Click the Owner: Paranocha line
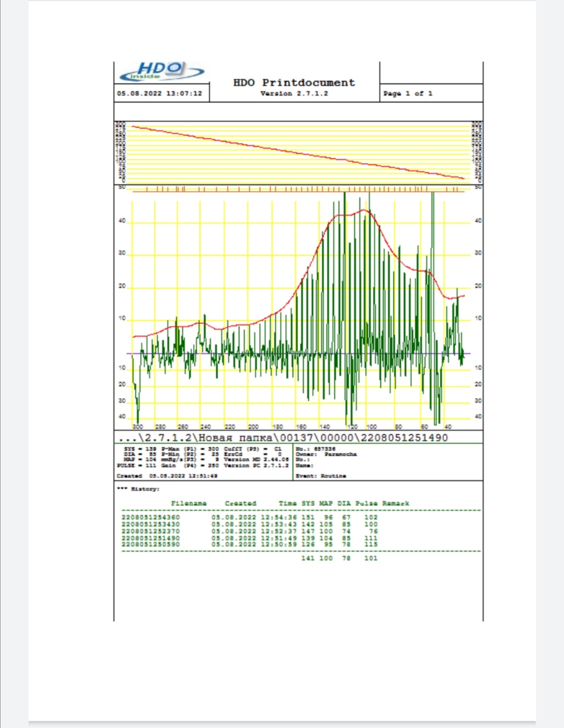 [x=326, y=455]
